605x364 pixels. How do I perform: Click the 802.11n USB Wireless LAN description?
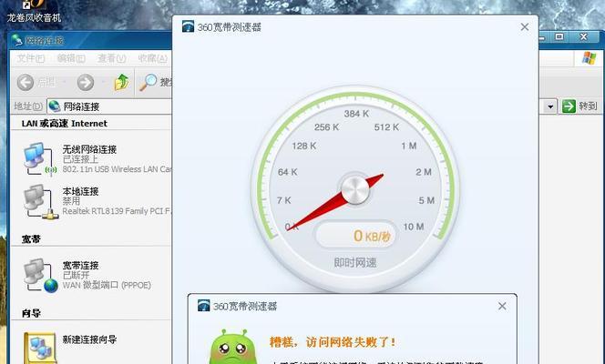pyautogui.click(x=117, y=169)
